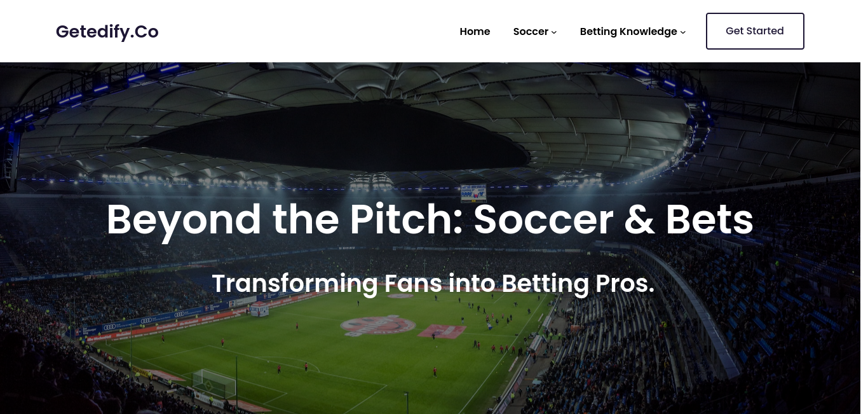Click the "Transforming Fans into Betting Pros" tagline

coord(433,284)
